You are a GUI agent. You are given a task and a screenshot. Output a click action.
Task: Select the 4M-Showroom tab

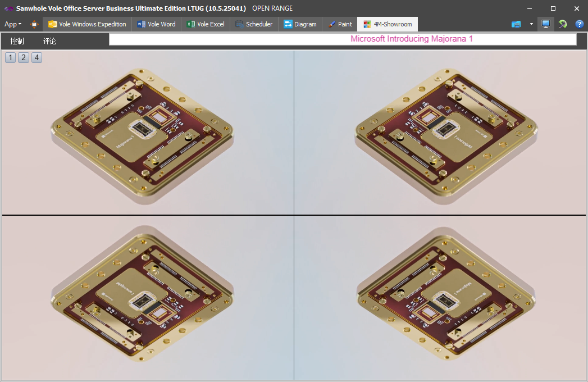(x=388, y=24)
